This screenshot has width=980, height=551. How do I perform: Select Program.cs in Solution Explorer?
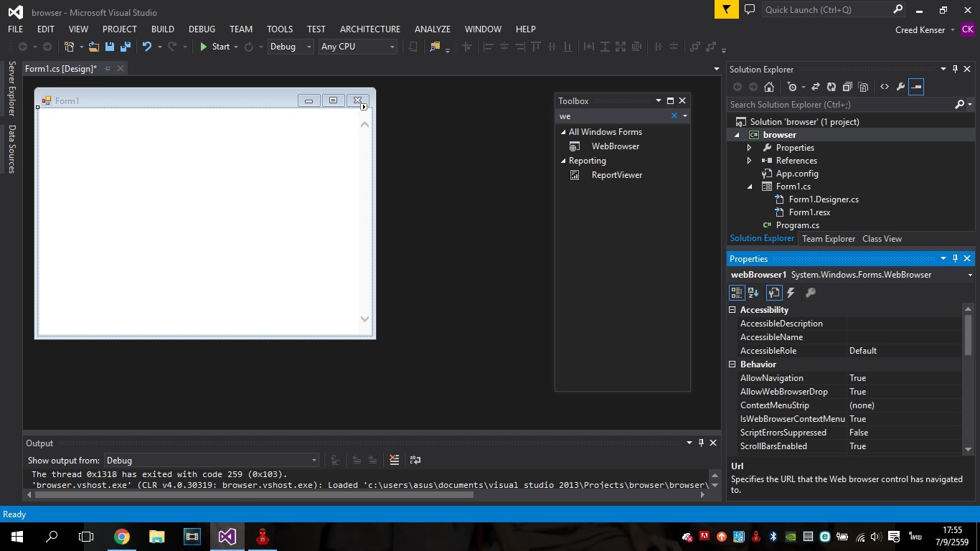point(797,225)
